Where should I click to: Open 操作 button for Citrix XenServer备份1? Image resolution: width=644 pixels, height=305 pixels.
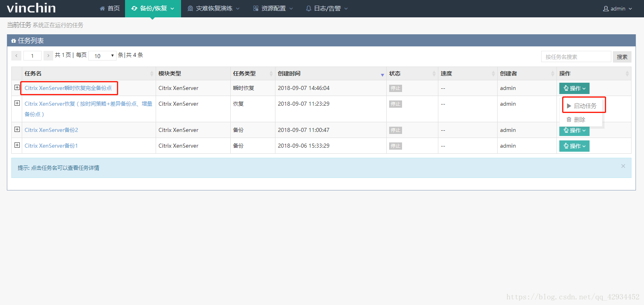tap(574, 146)
